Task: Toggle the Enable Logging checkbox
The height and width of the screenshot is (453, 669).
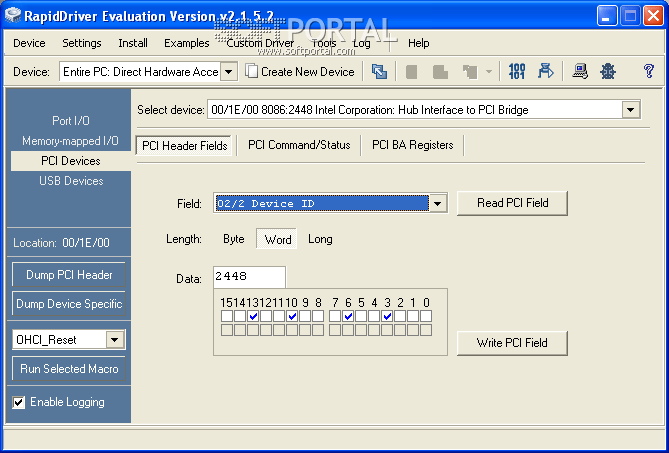Action: click(19, 402)
